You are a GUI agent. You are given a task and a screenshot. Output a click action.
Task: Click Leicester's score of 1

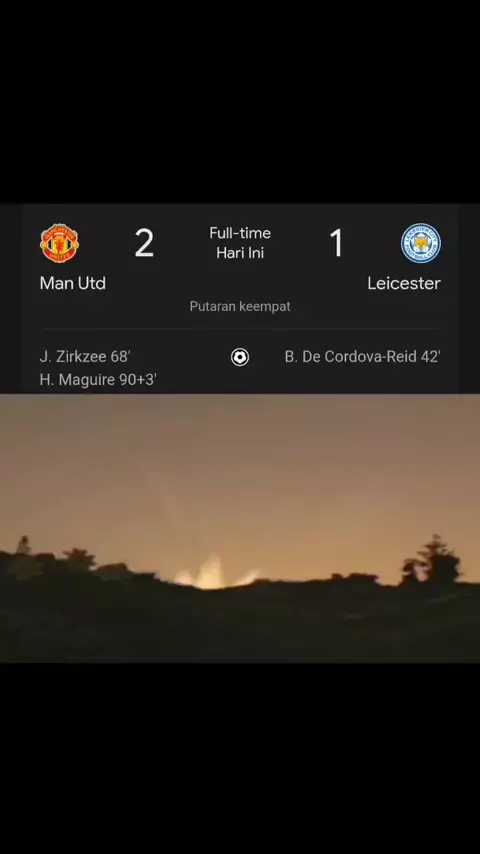(337, 243)
